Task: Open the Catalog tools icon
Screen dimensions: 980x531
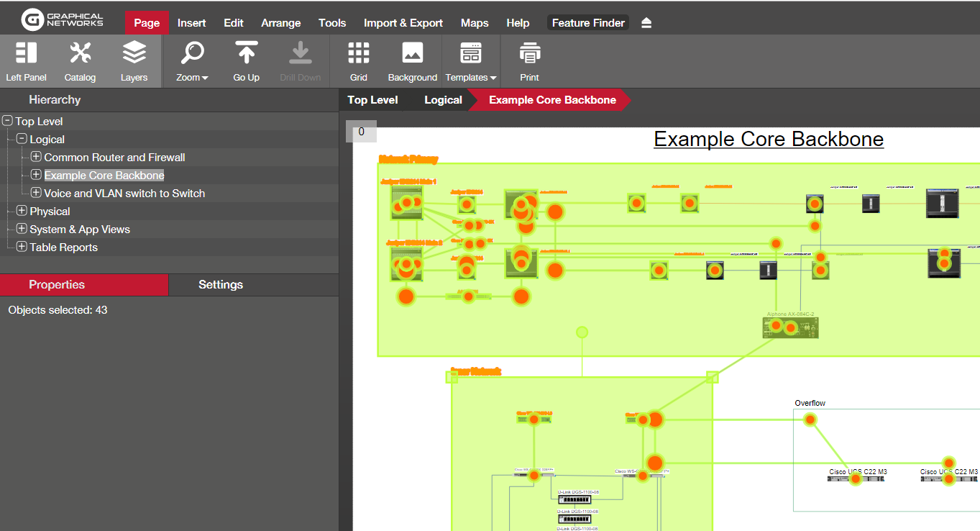Action: pyautogui.click(x=80, y=53)
